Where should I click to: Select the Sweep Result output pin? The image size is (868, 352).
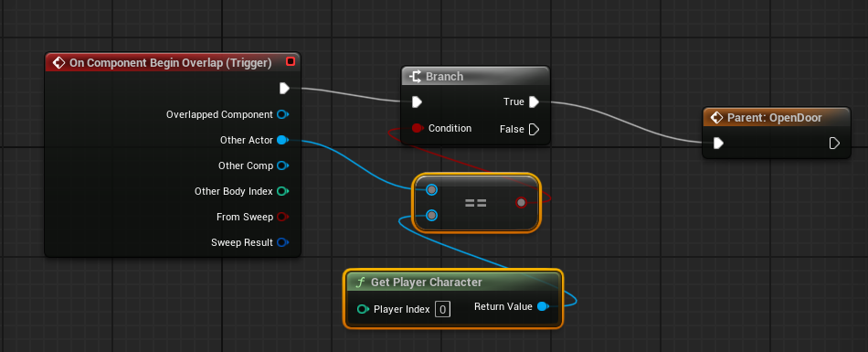pos(282,242)
